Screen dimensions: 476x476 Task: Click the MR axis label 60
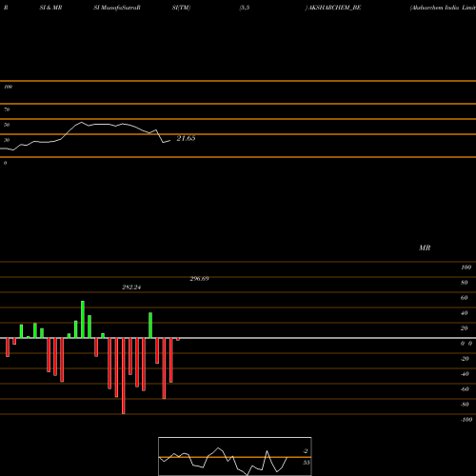coord(465,298)
